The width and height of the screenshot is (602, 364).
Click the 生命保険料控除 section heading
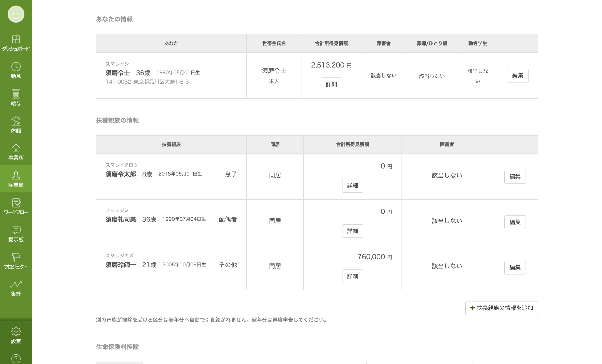point(117,347)
